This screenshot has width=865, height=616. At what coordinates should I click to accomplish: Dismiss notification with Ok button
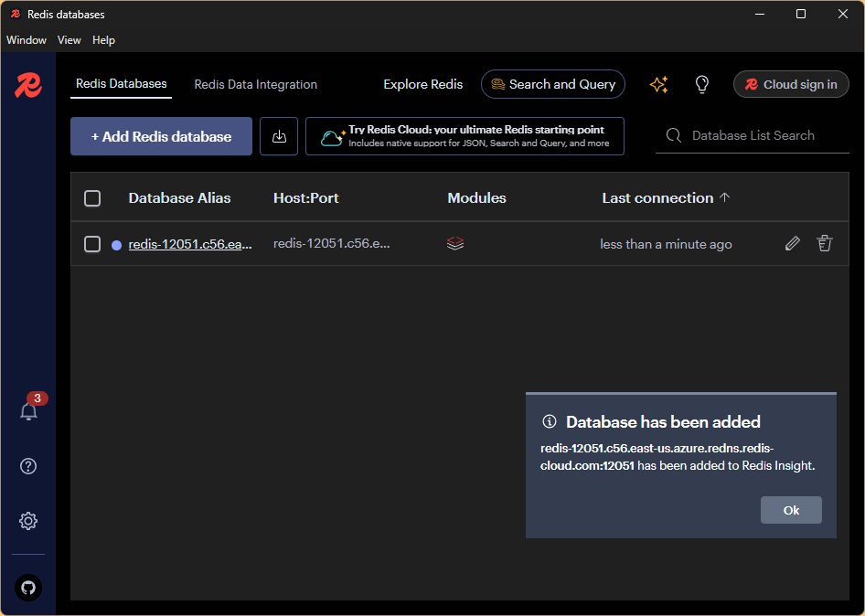(791, 510)
